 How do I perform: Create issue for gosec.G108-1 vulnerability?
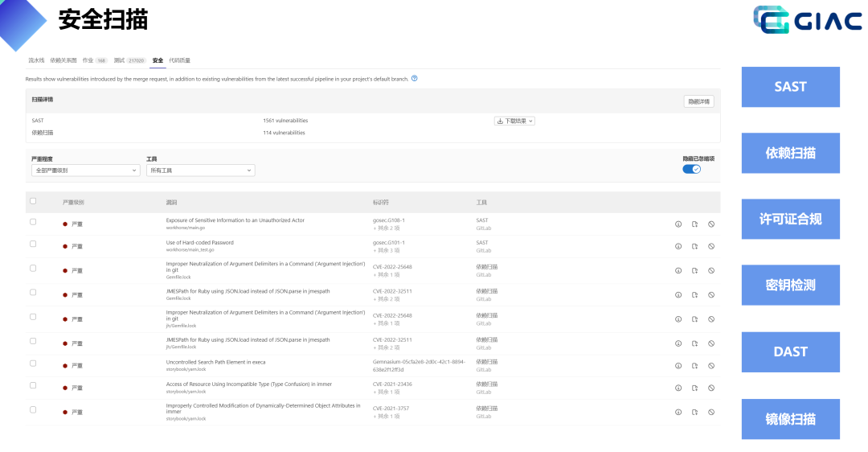(694, 224)
